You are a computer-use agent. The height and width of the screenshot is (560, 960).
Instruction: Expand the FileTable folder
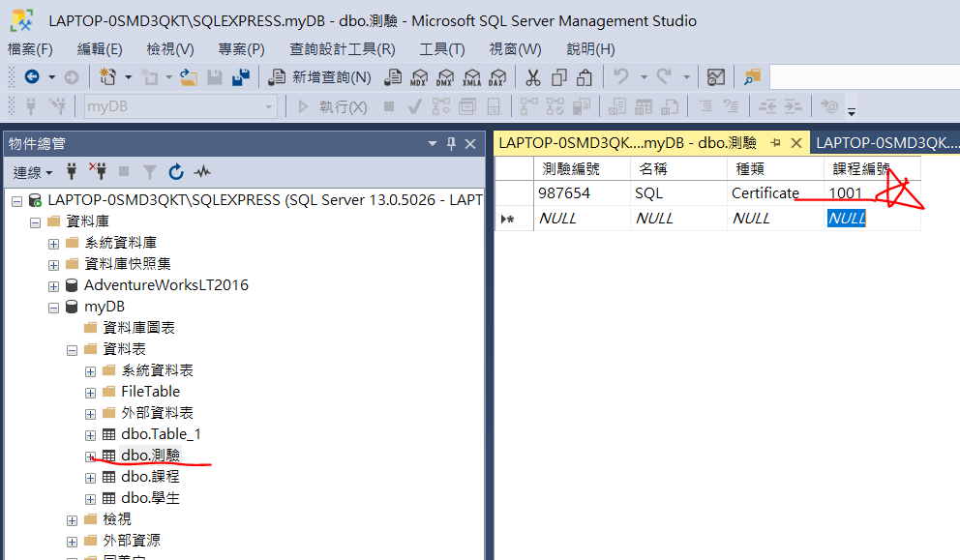tap(91, 393)
